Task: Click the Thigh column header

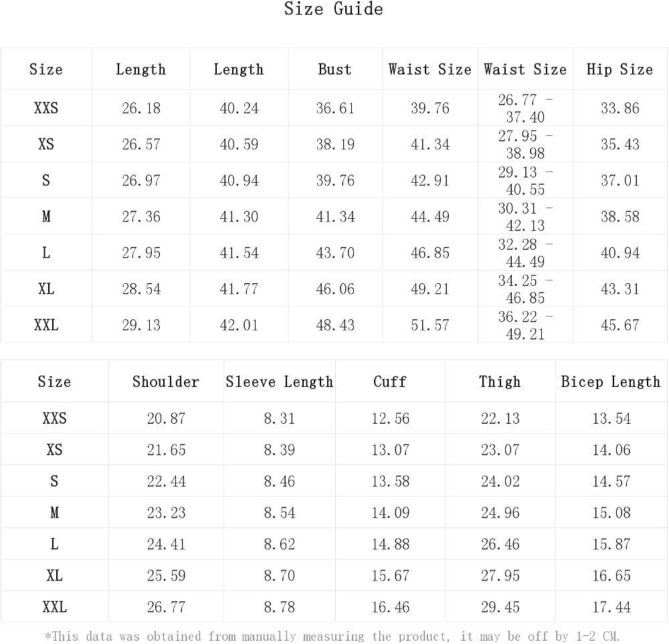Action: coord(500,382)
